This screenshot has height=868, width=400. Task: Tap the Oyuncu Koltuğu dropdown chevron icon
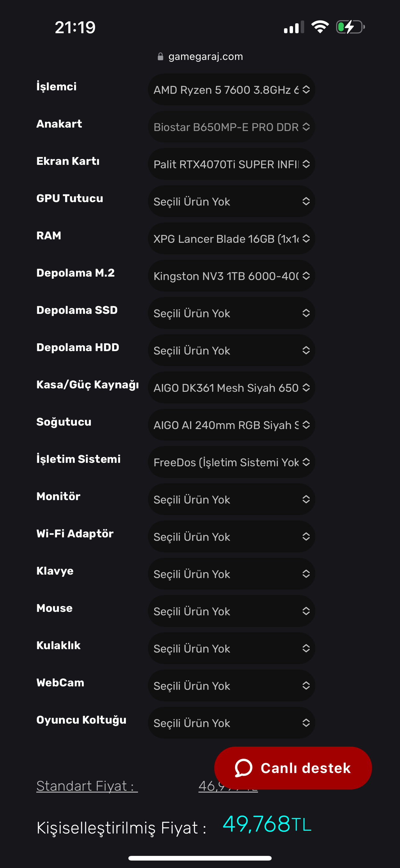[x=306, y=723]
